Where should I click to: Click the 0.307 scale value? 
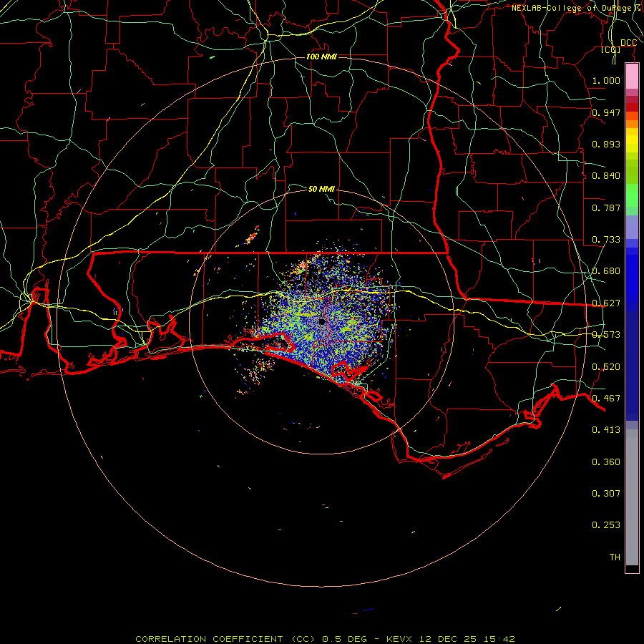point(606,493)
